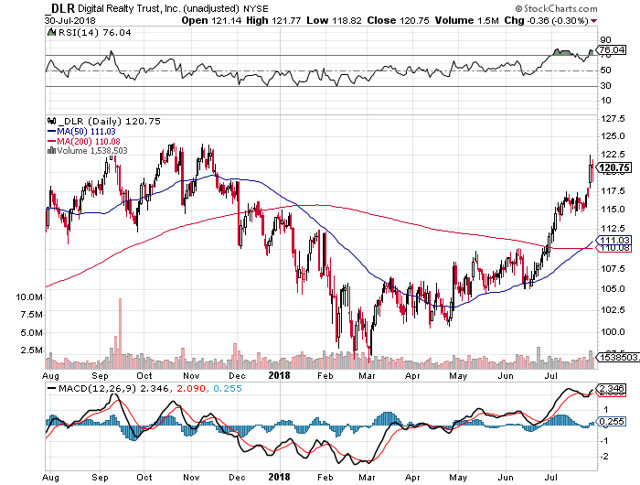This screenshot has height=485, width=640.
Task: Click the 2018 label on price chart axis
Action: (x=279, y=376)
